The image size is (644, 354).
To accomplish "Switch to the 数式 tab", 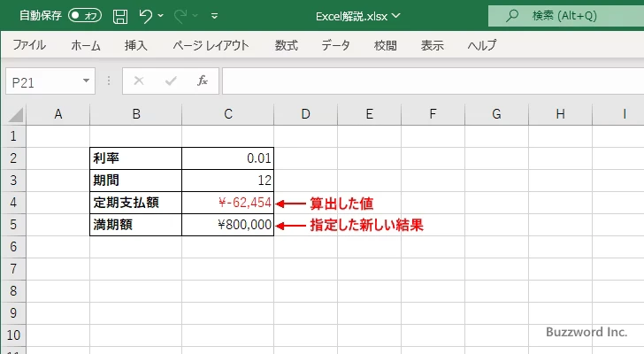I will tap(287, 45).
